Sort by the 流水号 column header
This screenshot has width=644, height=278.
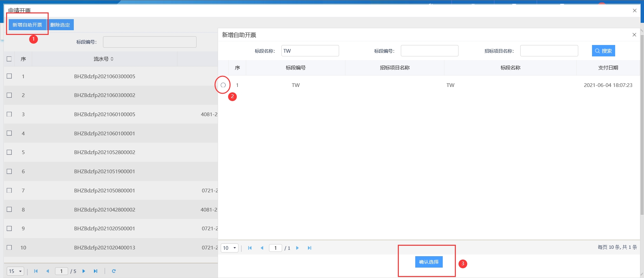pos(104,59)
